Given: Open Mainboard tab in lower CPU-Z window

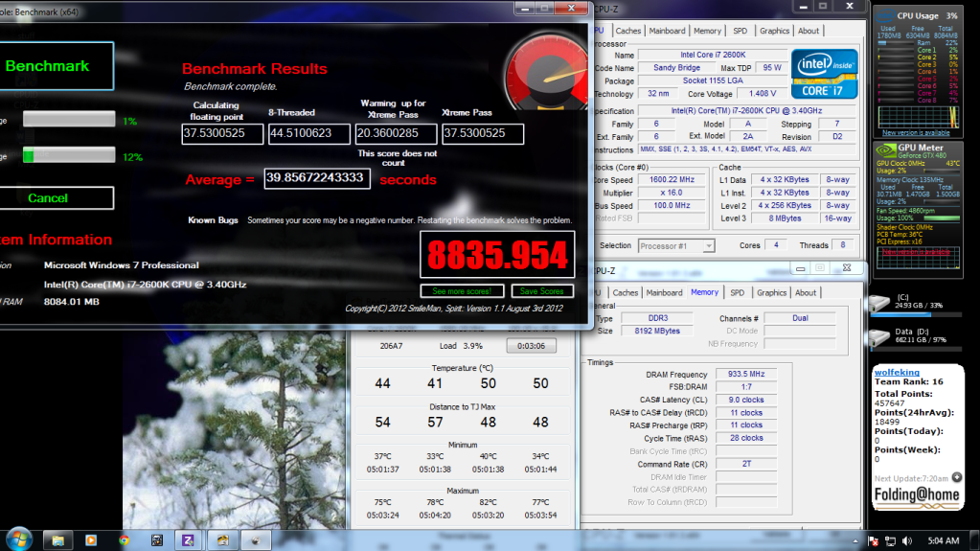Looking at the screenshot, I should (665, 292).
